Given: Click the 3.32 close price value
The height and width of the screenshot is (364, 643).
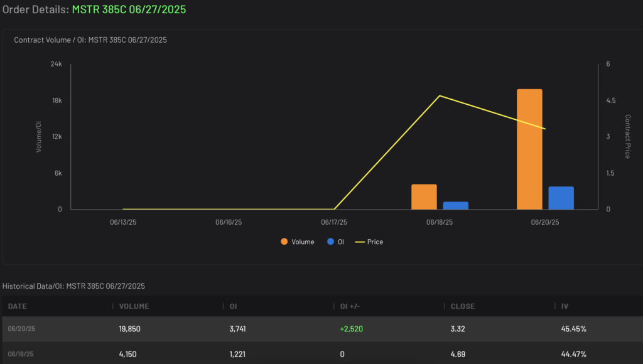Looking at the screenshot, I should coord(458,329).
